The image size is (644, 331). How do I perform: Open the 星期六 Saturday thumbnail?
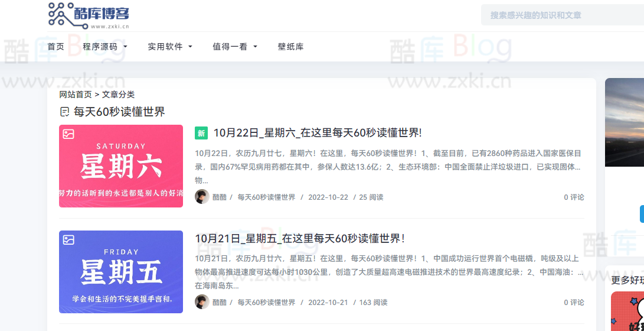121,166
